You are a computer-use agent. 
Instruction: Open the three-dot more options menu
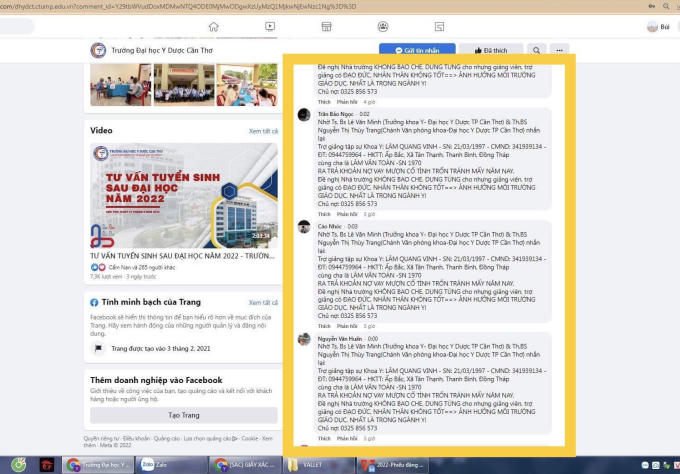(x=559, y=50)
